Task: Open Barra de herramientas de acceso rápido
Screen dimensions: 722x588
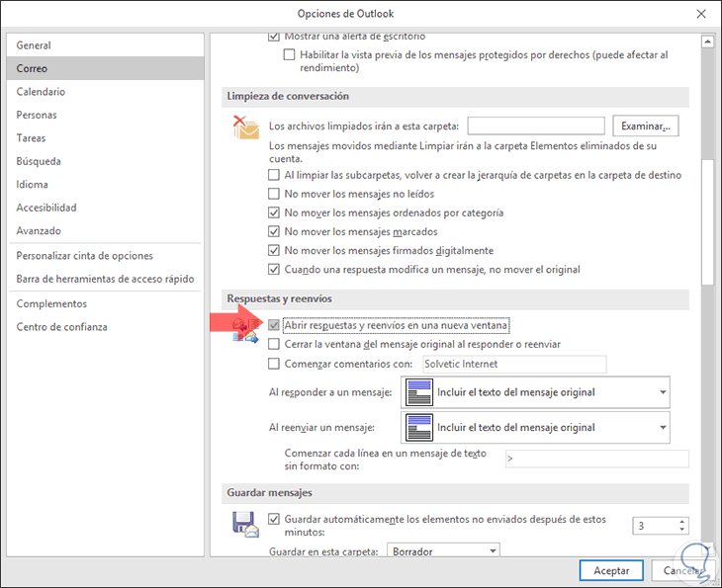Action: (x=106, y=279)
